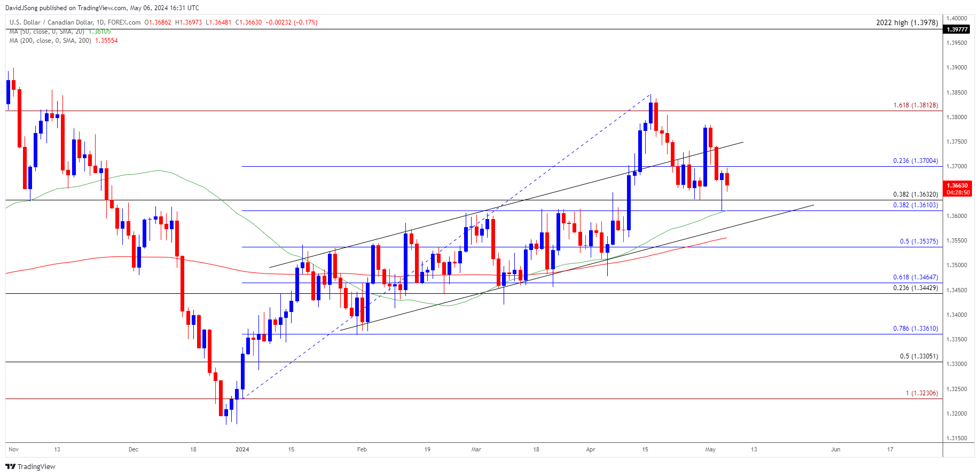Click the 1.35000 price axis value
Image resolution: width=980 pixels, height=476 pixels.
[957, 266]
